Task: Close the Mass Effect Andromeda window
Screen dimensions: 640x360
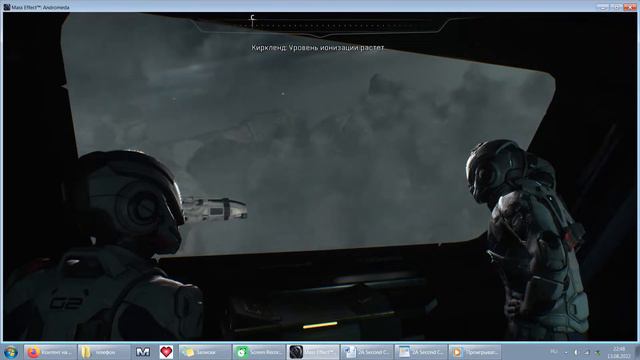Action: click(630, 7)
